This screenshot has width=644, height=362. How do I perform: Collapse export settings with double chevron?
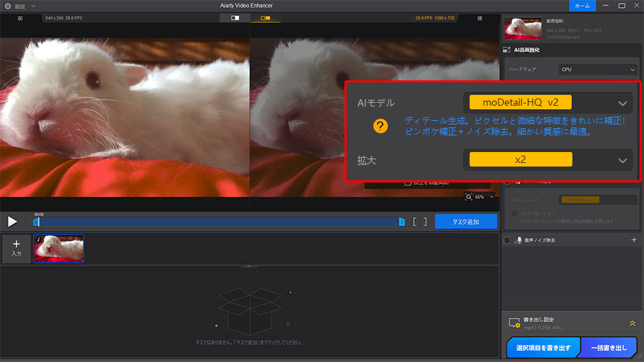click(632, 324)
